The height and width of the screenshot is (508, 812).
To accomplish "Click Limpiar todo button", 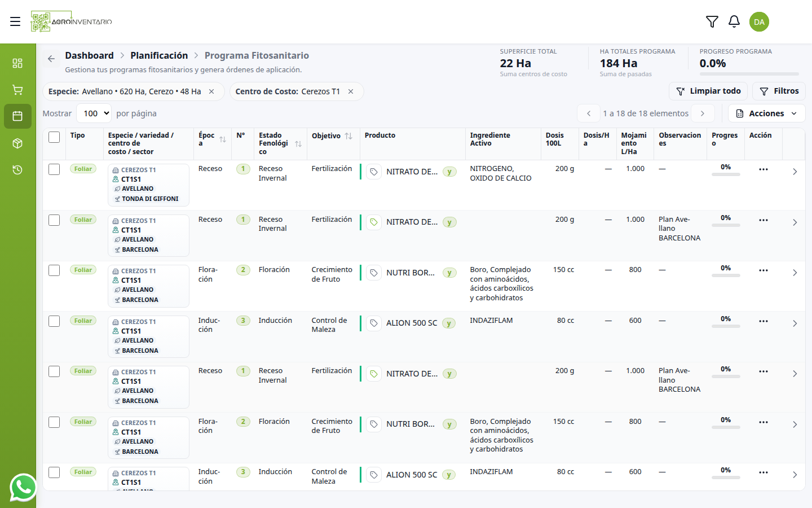I will tap(708, 91).
